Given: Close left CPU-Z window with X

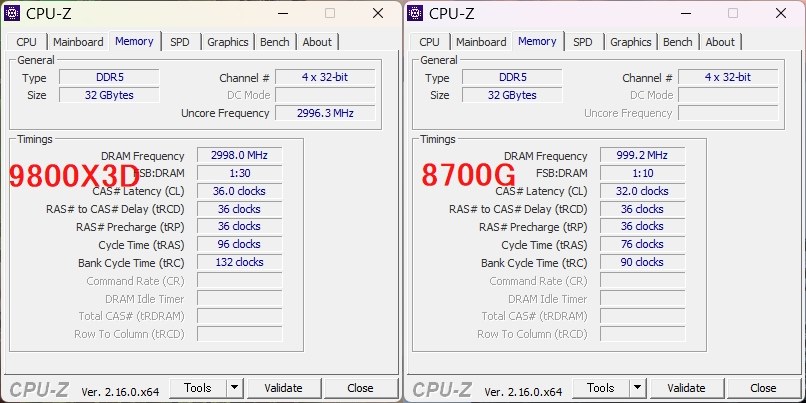Looking at the screenshot, I should coord(378,13).
